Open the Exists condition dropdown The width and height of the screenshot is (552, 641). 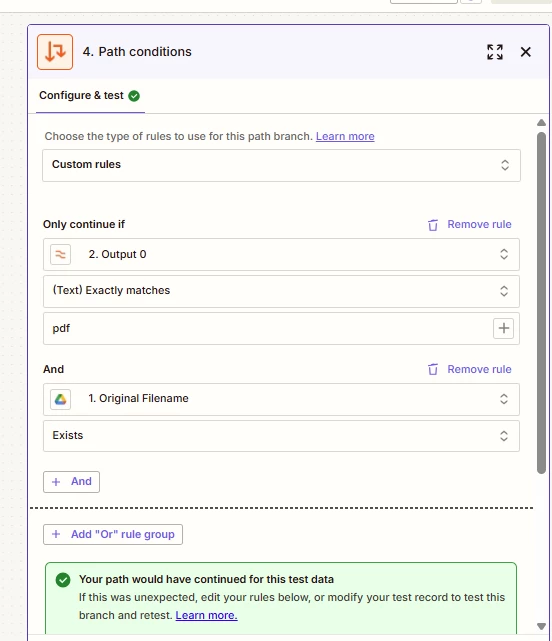[281, 436]
